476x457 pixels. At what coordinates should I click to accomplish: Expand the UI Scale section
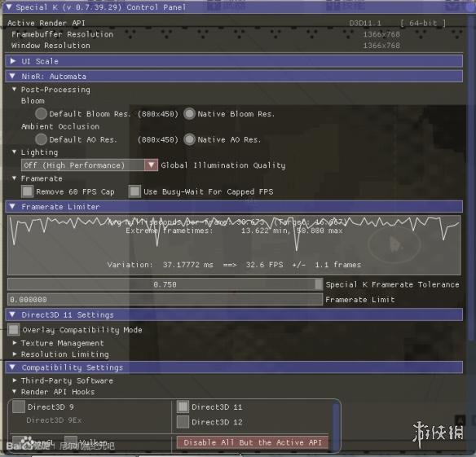click(x=234, y=61)
